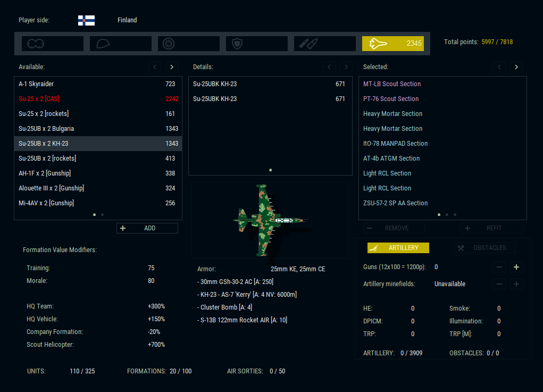Switch to the ARTILLERY tab
Screen dimensions: 543x392
point(398,248)
